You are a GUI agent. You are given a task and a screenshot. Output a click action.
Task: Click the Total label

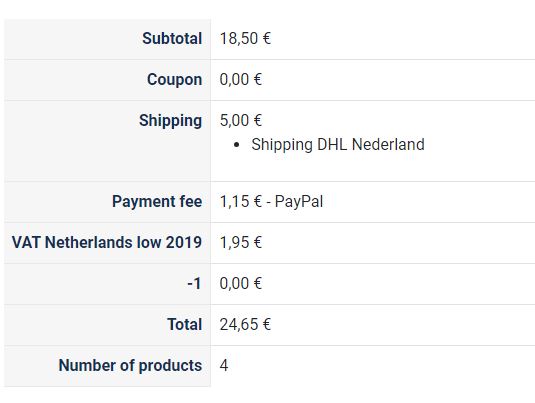[185, 324]
